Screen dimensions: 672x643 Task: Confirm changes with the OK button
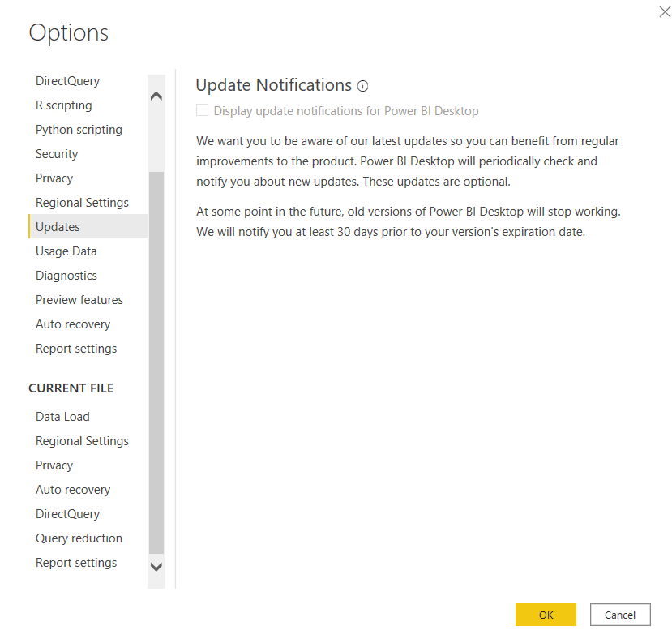tap(546, 615)
